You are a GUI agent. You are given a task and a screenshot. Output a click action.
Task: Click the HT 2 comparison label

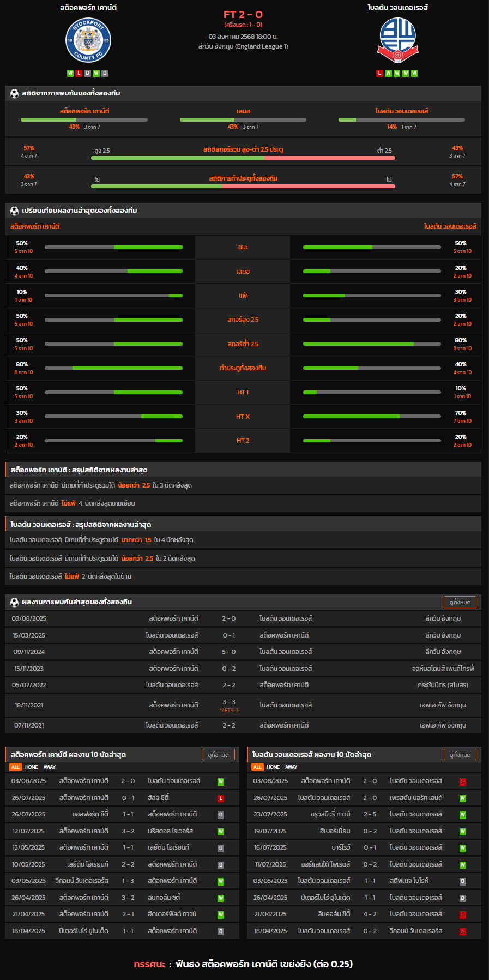(x=243, y=441)
